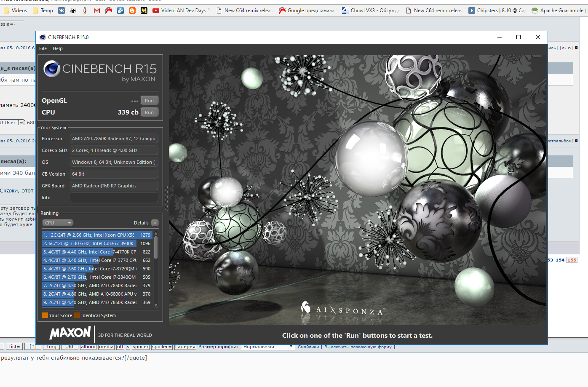Click the URL BBCode button in forum editor

[x=70, y=347]
